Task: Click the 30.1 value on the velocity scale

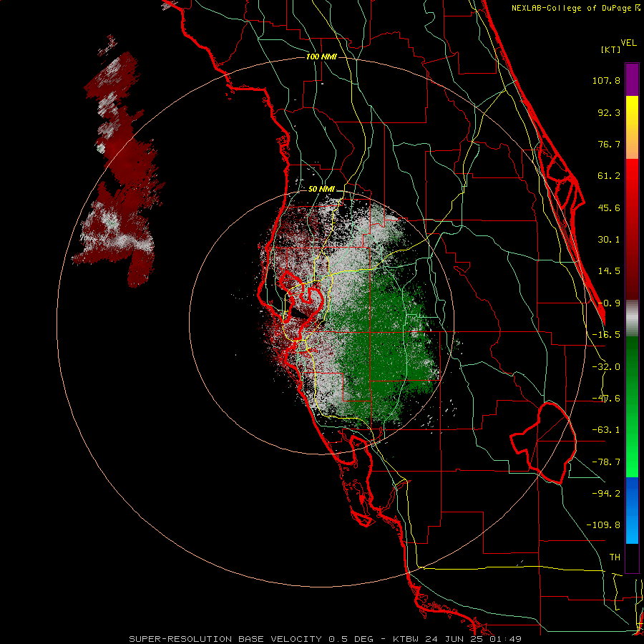Action: pyautogui.click(x=609, y=240)
